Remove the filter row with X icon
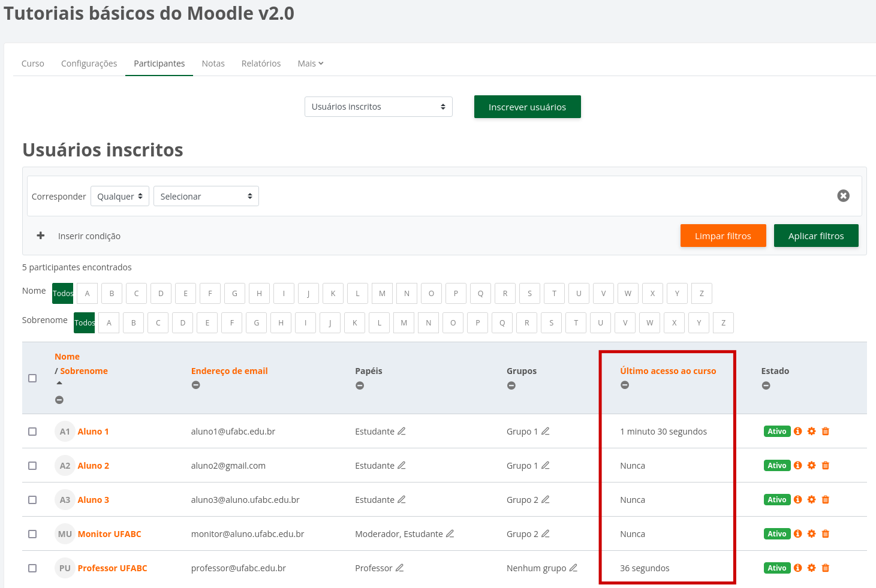 843,196
